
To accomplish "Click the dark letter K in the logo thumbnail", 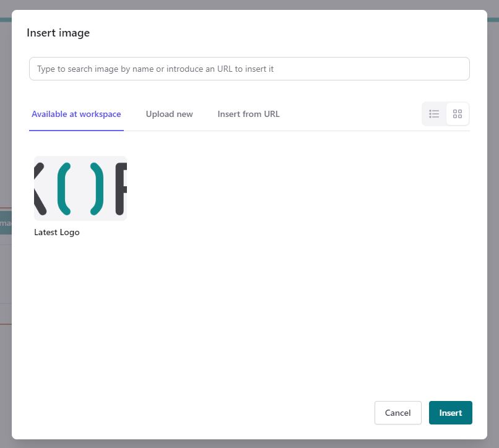I will point(40,189).
